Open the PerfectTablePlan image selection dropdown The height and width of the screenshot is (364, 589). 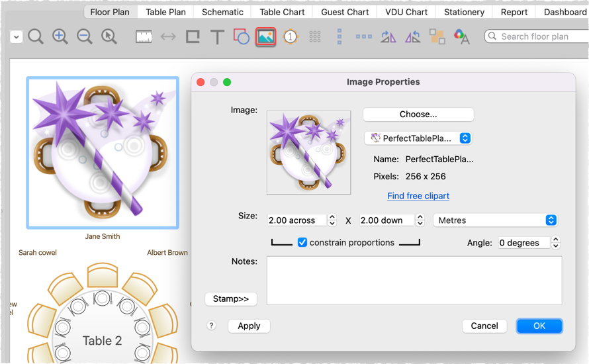pos(418,138)
